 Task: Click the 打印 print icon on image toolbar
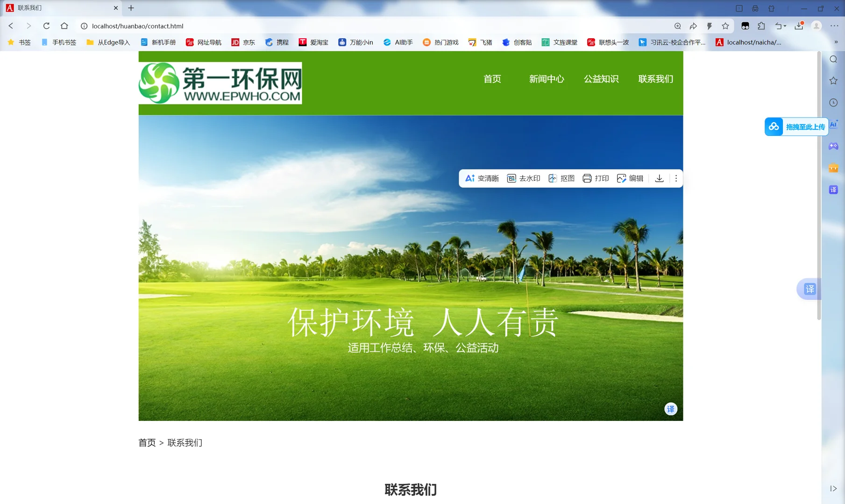[595, 178]
